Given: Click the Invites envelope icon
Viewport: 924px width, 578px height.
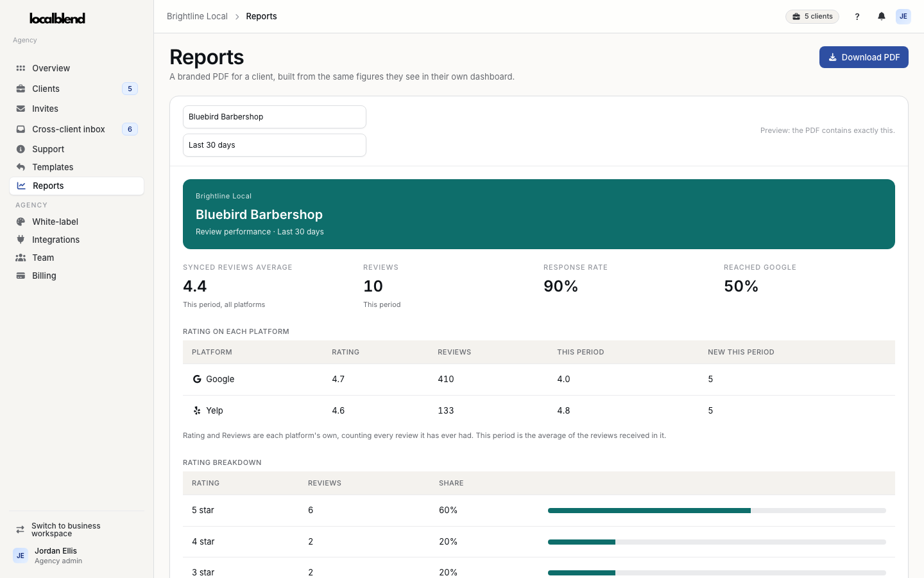Looking at the screenshot, I should [x=21, y=109].
